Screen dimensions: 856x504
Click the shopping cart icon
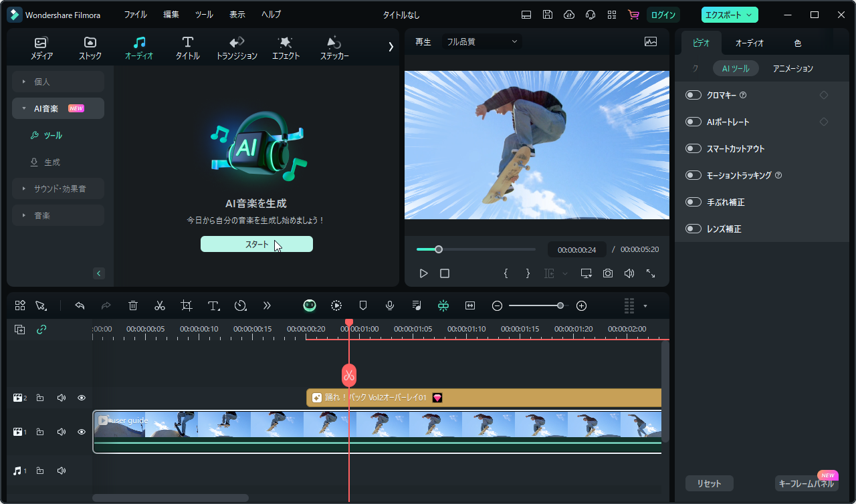click(x=633, y=15)
